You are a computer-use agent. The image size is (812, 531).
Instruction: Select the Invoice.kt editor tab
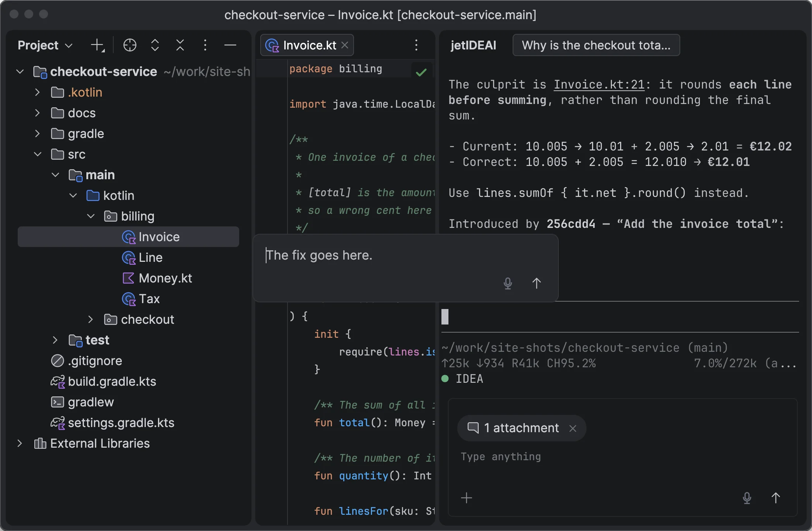tap(307, 45)
